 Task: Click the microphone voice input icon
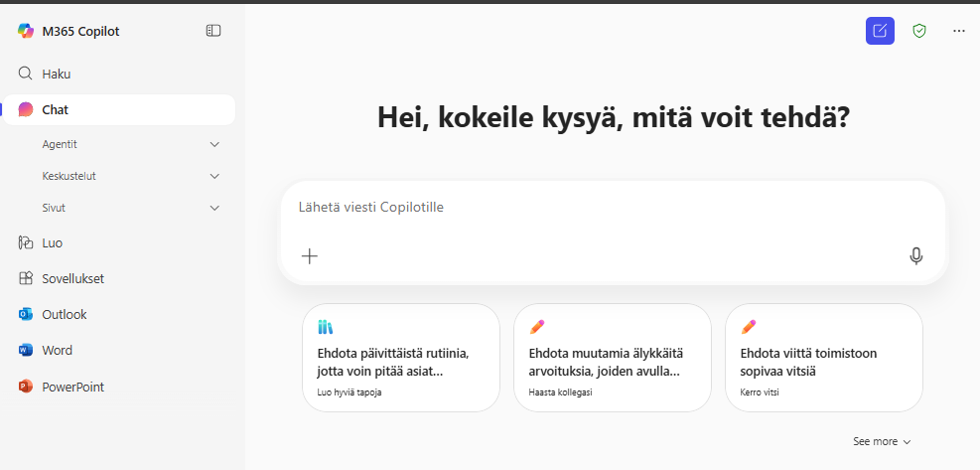[x=915, y=256]
